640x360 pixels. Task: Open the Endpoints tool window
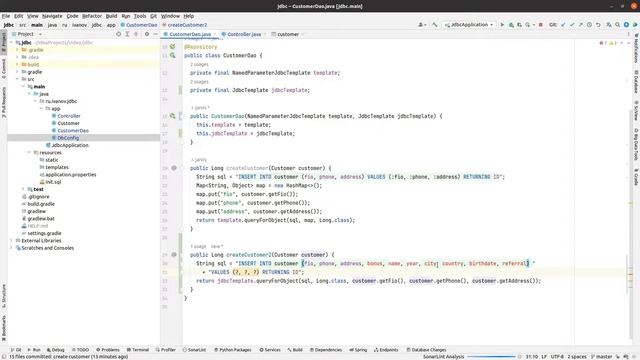(386, 350)
